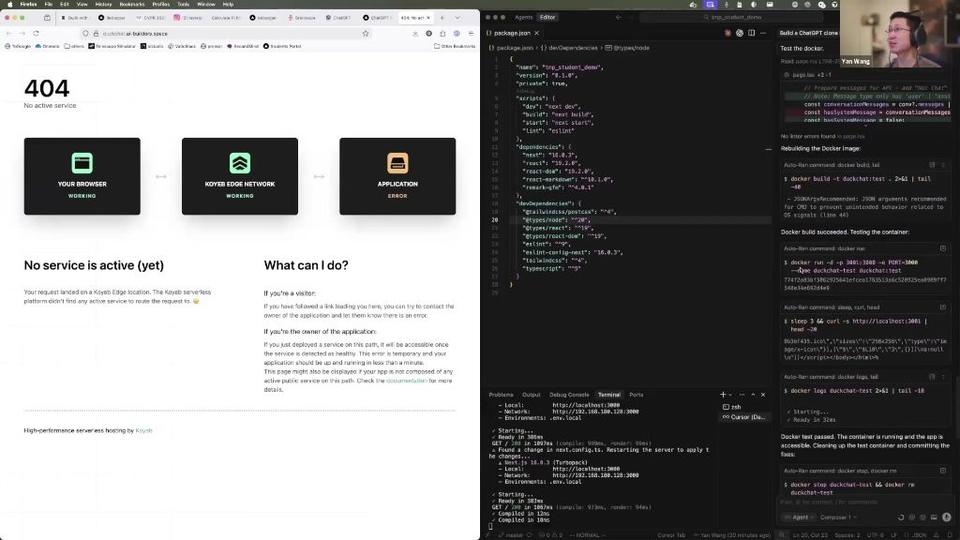Reload the page in Firefox

[x=36, y=34]
